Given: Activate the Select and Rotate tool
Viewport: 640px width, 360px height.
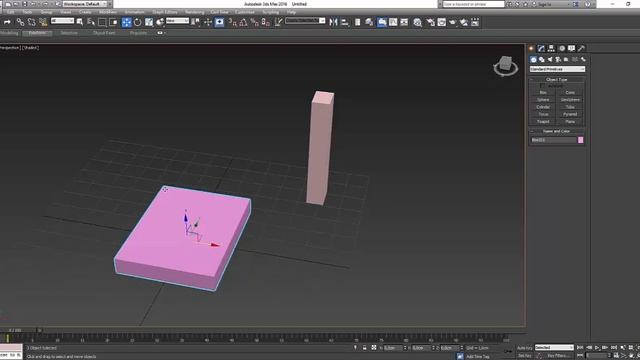Looking at the screenshot, I should click(x=138, y=22).
